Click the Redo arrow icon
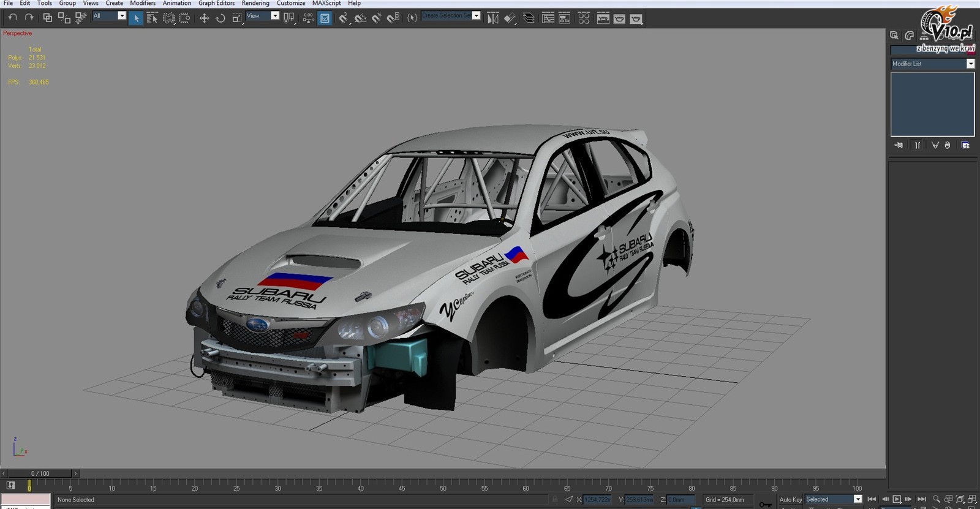980x509 pixels. (x=29, y=18)
